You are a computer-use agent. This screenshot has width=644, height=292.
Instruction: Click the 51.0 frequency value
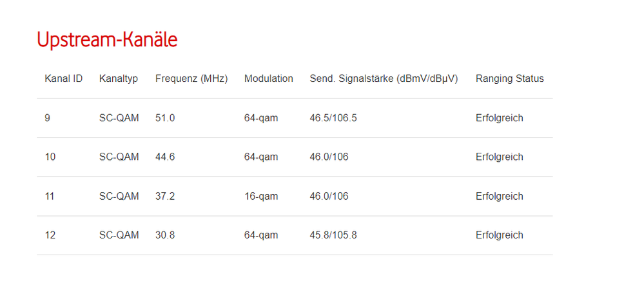click(x=165, y=118)
